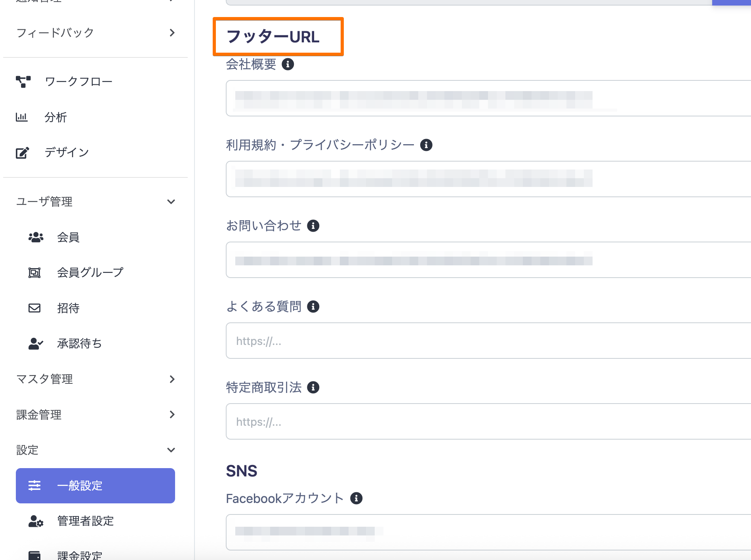Open 管理者設定 menu item
The image size is (751, 560).
click(85, 521)
